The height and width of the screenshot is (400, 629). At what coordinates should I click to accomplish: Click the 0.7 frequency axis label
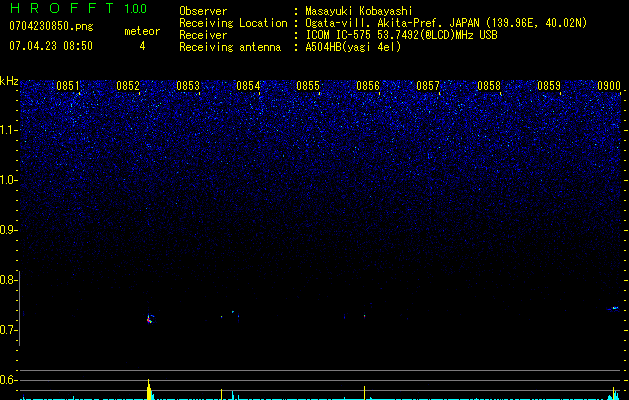pyautogui.click(x=8, y=330)
